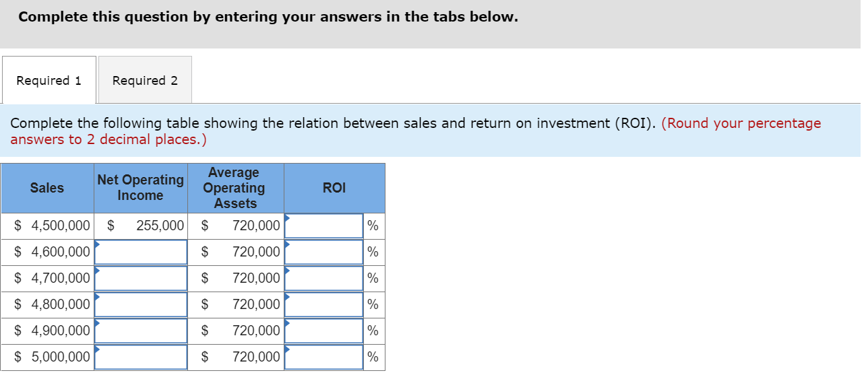Click ROI percentage field for $4,800,000 sales
This screenshot has width=868, height=375.
point(324,304)
